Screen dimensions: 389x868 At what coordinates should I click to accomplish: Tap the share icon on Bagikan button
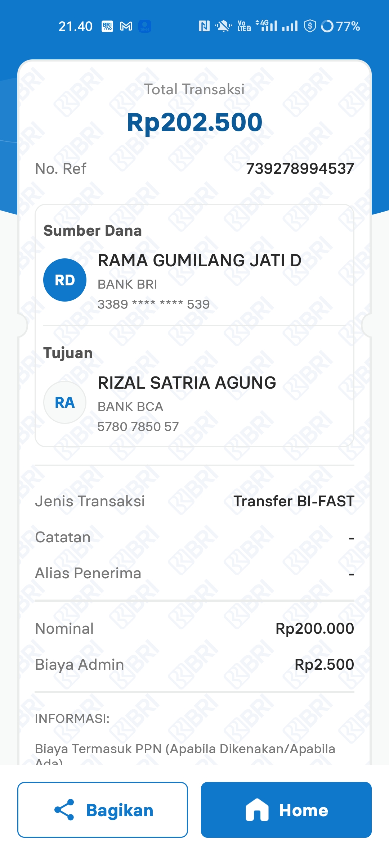[x=64, y=810]
